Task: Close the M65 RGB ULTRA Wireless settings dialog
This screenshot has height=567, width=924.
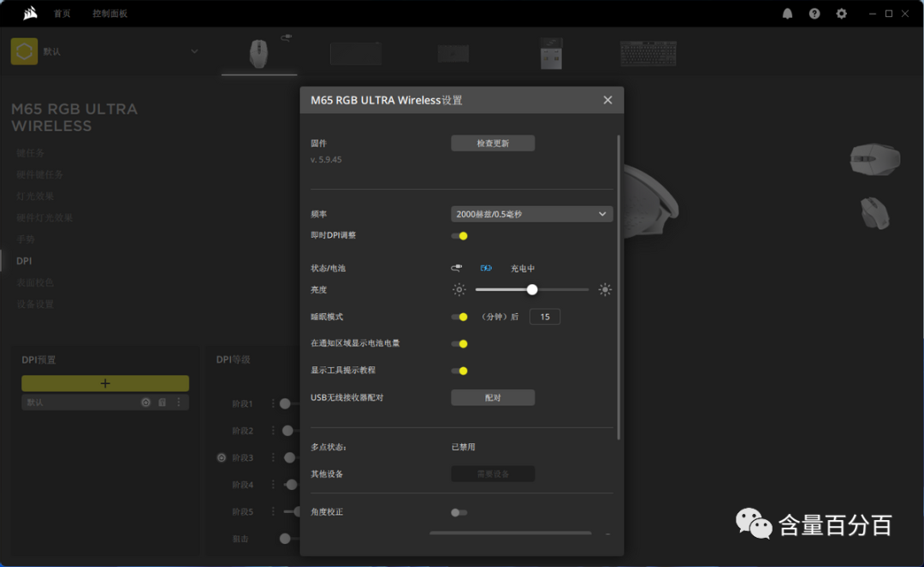Action: tap(607, 100)
